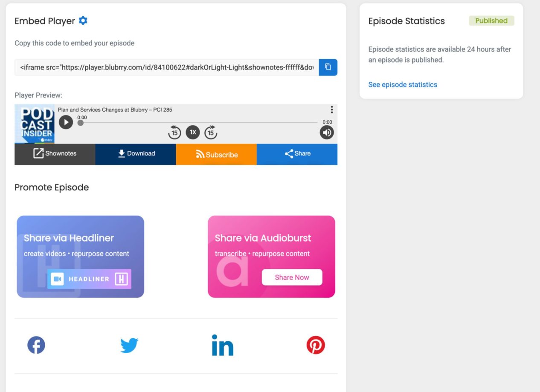Switch to the Shownotes tab
The width and height of the screenshot is (540, 392).
[x=55, y=153]
